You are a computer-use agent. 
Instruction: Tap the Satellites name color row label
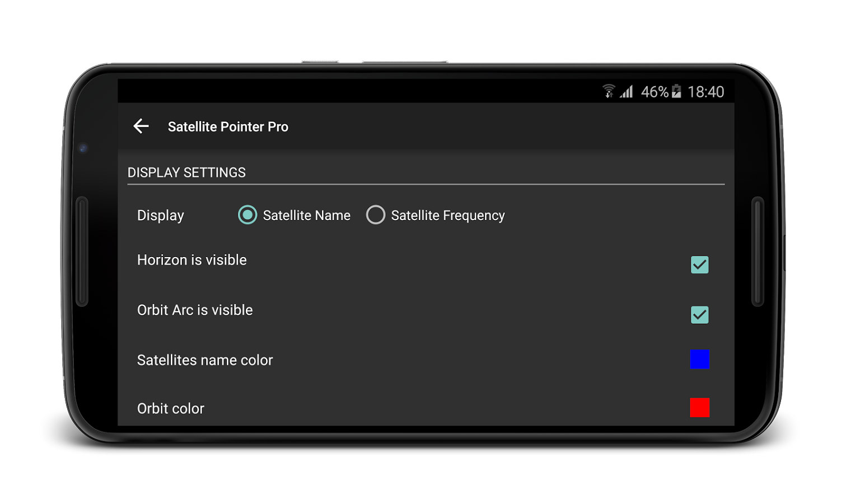click(x=205, y=360)
